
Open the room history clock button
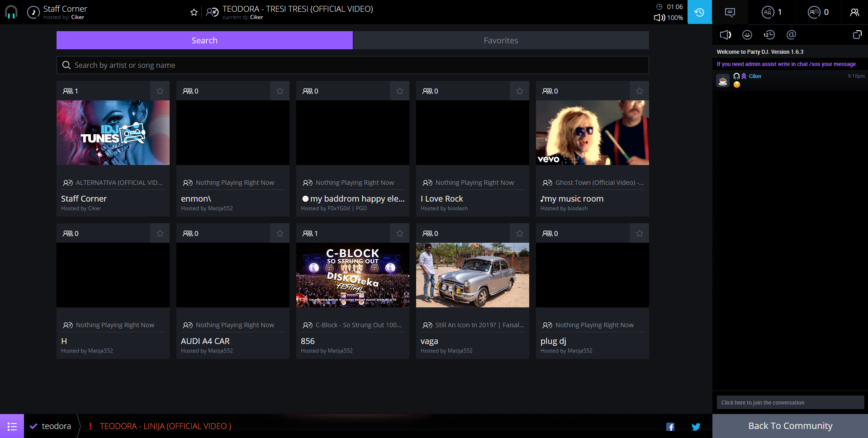coord(699,12)
